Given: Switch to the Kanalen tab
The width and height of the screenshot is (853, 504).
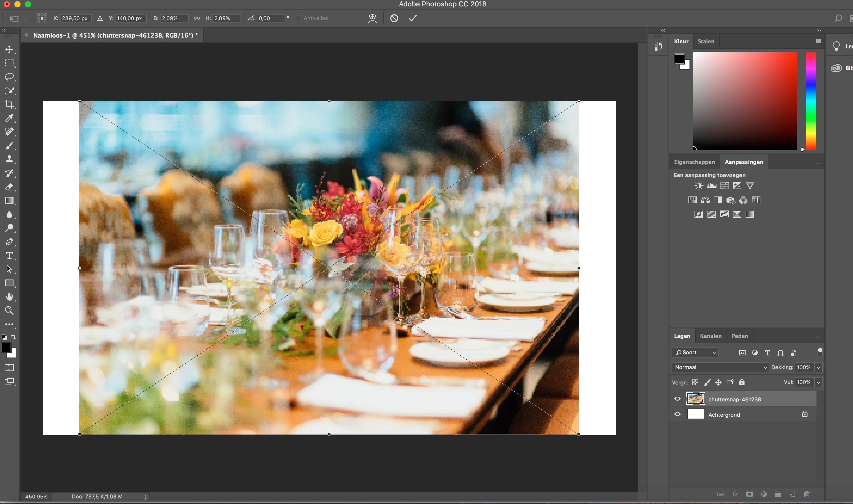Looking at the screenshot, I should tap(710, 336).
